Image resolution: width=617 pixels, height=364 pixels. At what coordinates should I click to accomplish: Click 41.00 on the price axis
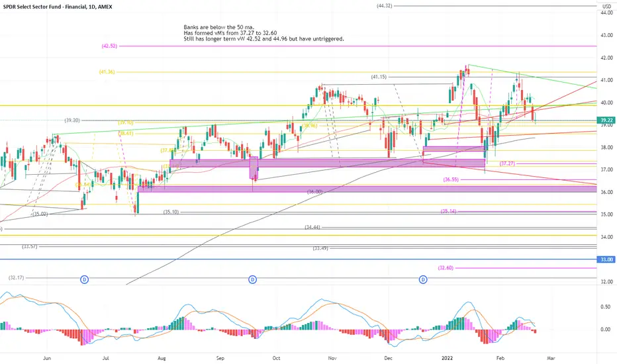(606, 80)
